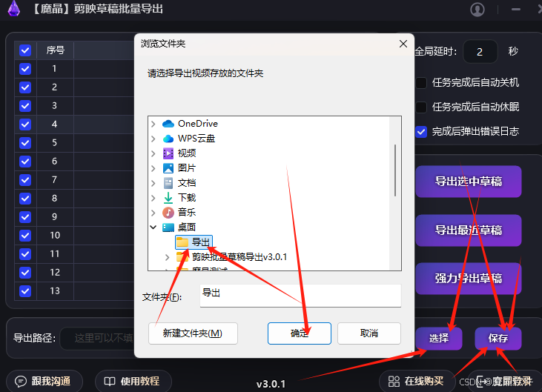Image resolution: width=542 pixels, height=392 pixels.
Task: Expand the 下载 tree node
Action: point(153,198)
